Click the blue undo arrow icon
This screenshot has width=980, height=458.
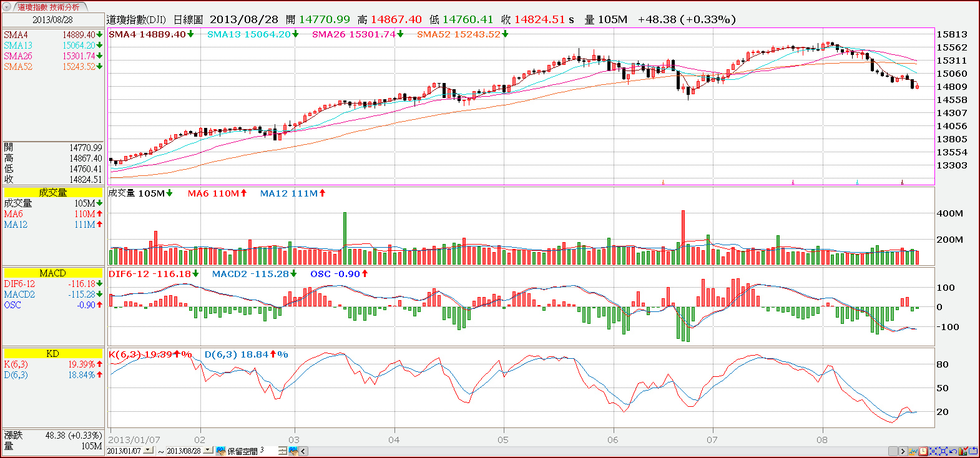953,451
